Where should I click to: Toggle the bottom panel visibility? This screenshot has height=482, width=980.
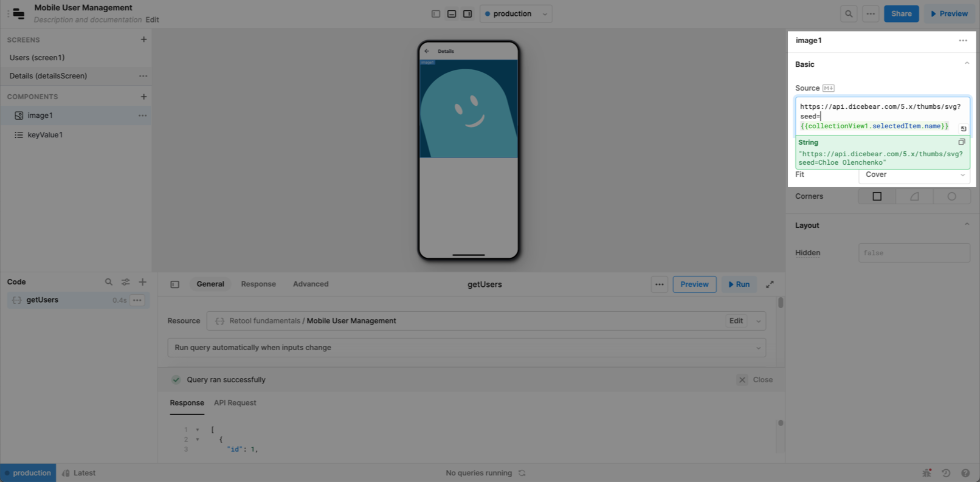[x=452, y=14]
